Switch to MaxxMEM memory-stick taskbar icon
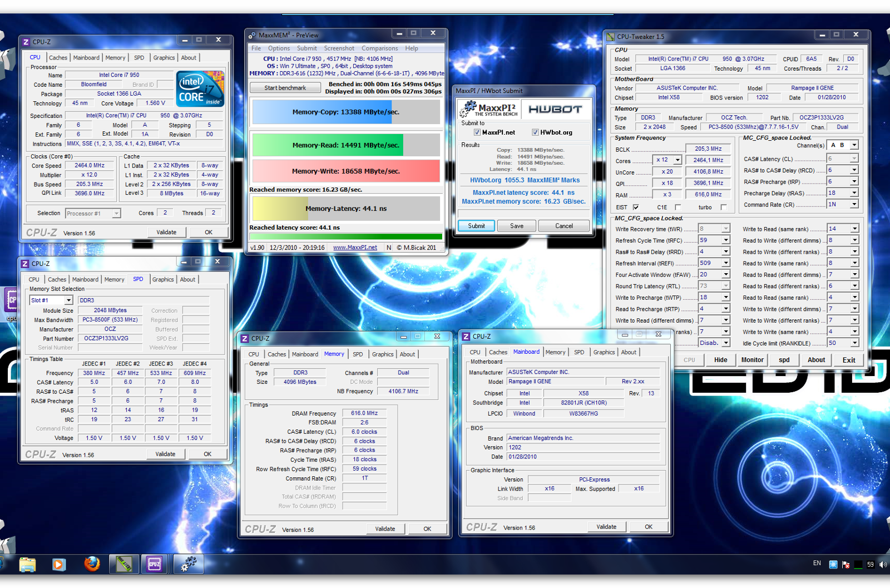This screenshot has height=588, width=890. point(123,564)
